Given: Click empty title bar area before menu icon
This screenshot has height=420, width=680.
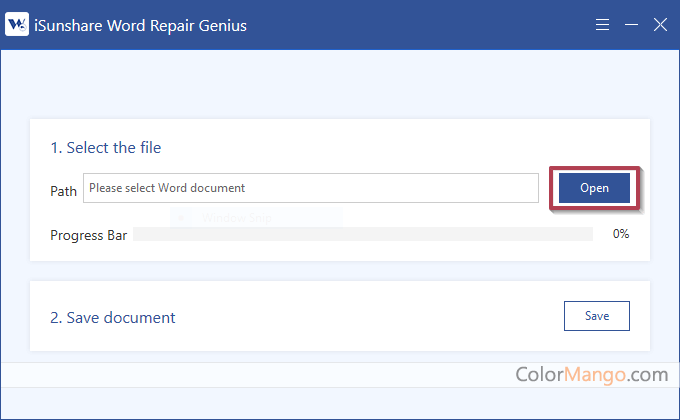Looking at the screenshot, I should coord(420,25).
